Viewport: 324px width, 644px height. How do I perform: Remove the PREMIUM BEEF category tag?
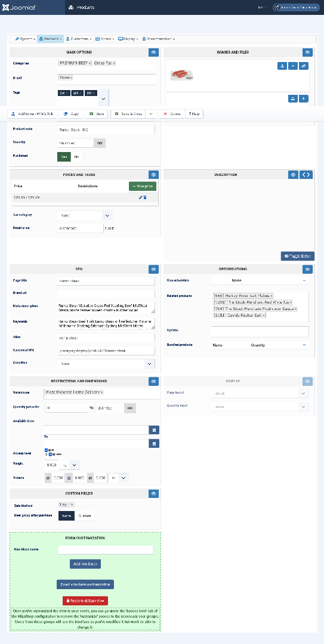tap(90, 63)
